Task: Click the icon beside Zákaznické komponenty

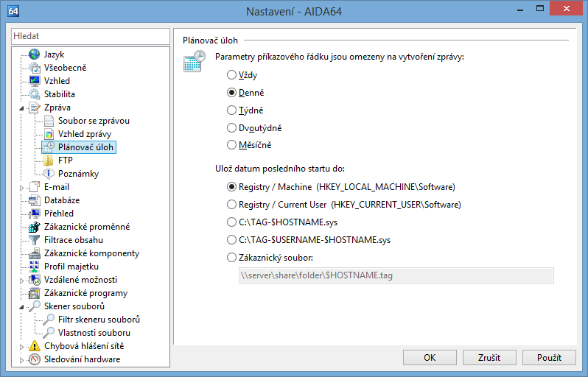Action: (x=35, y=253)
